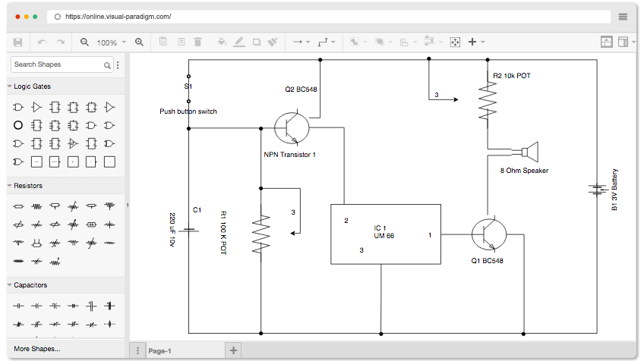This screenshot has height=361, width=644.
Task: Select the 8 Ohm Speaker symbol
Action: [526, 152]
